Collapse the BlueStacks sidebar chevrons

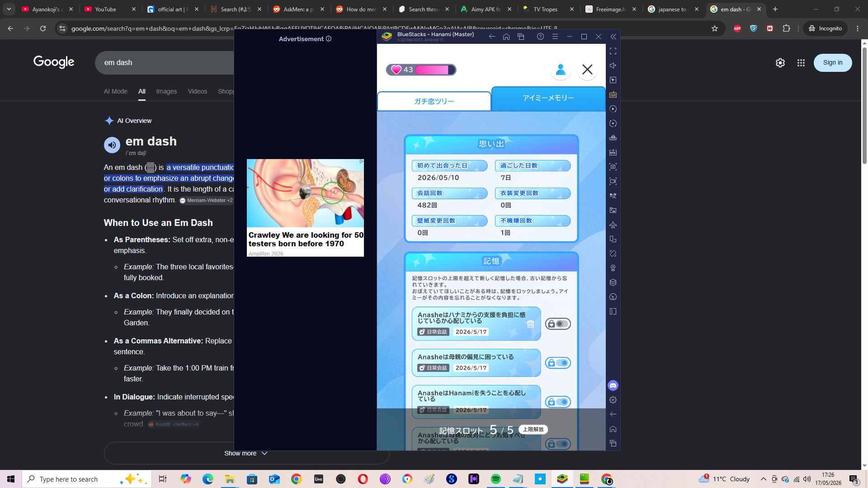[x=613, y=37]
